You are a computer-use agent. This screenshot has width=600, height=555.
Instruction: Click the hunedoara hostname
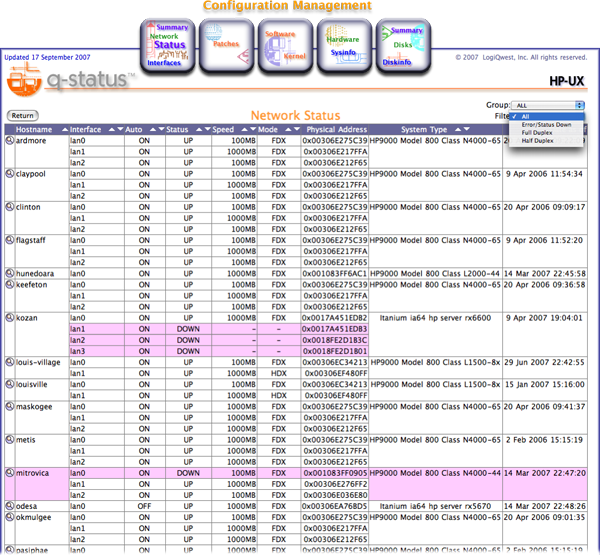35,274
